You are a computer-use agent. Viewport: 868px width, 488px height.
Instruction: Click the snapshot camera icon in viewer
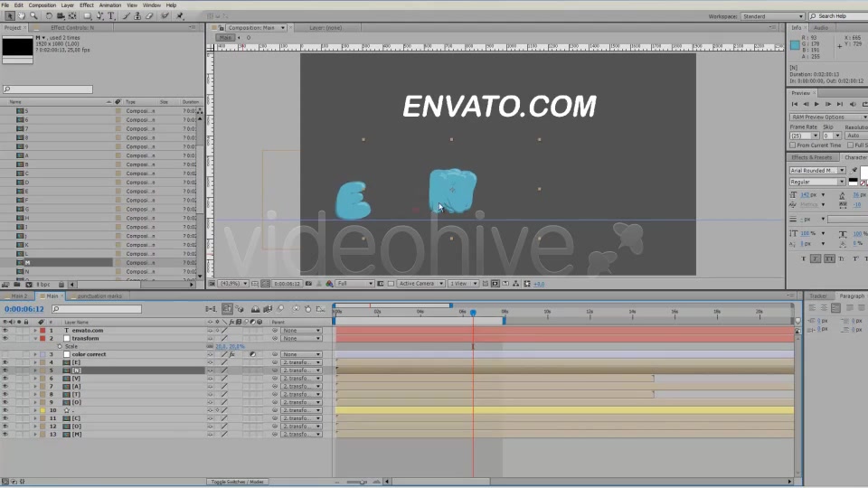point(308,283)
